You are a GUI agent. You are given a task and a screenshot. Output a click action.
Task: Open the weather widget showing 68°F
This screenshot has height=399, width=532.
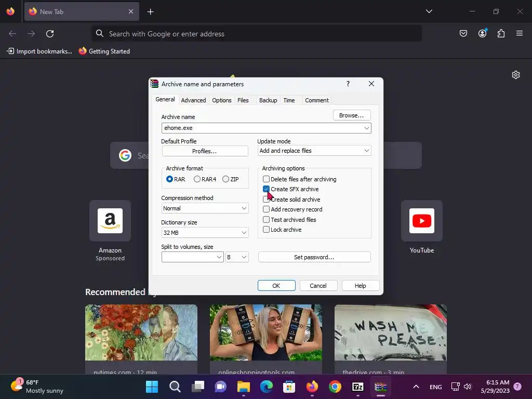click(37, 387)
